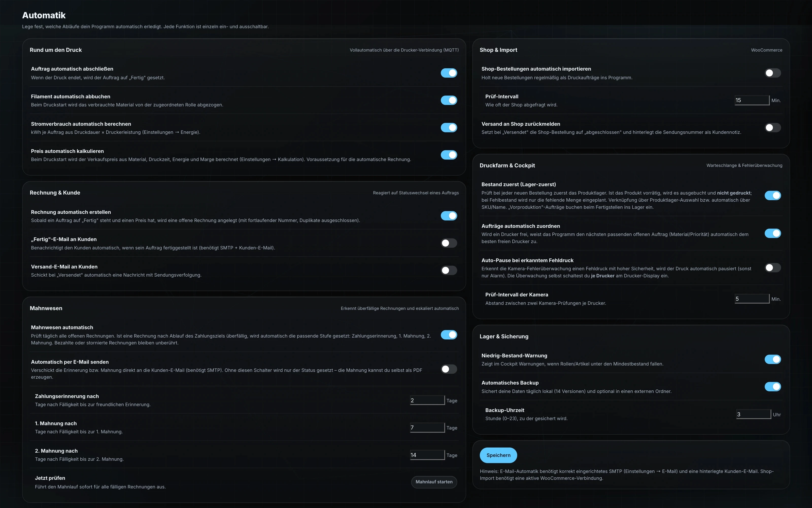Click 'Reagiert auf Statuswechsel eines Auftrags' text
This screenshot has width=812, height=508.
(x=416, y=193)
